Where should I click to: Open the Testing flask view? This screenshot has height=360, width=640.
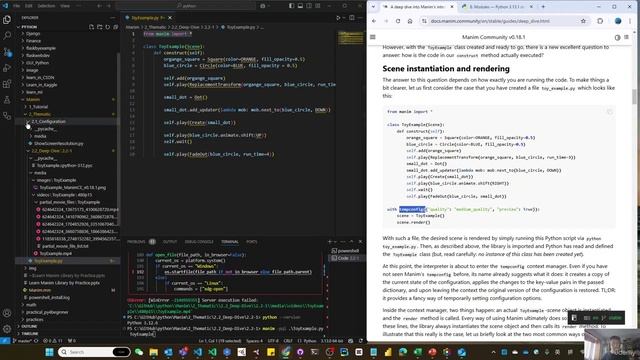coord(7,100)
